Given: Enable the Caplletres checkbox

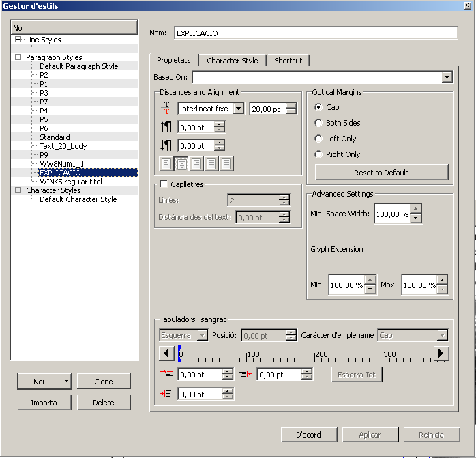Looking at the screenshot, I should pos(164,184).
